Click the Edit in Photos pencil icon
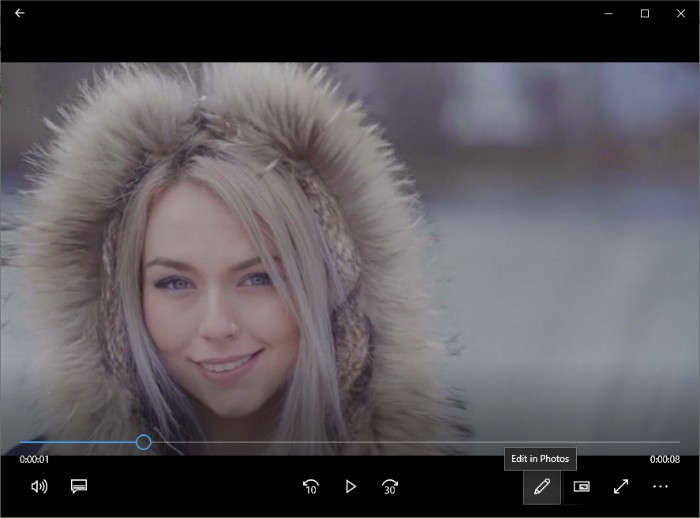The image size is (700, 518). point(542,487)
